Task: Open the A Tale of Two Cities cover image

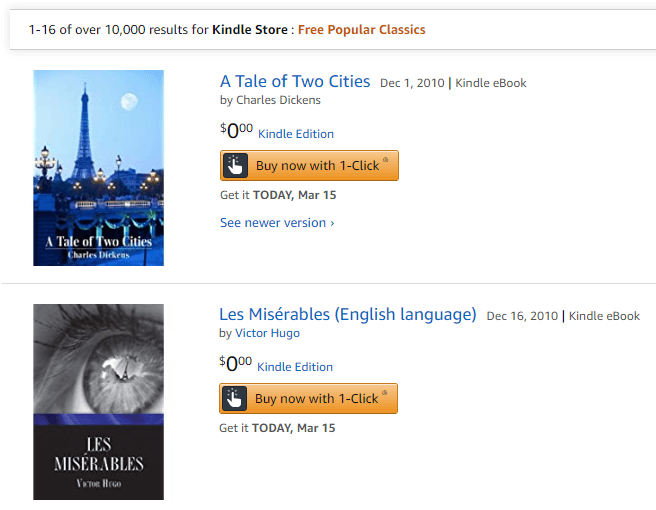Action: pyautogui.click(x=98, y=167)
